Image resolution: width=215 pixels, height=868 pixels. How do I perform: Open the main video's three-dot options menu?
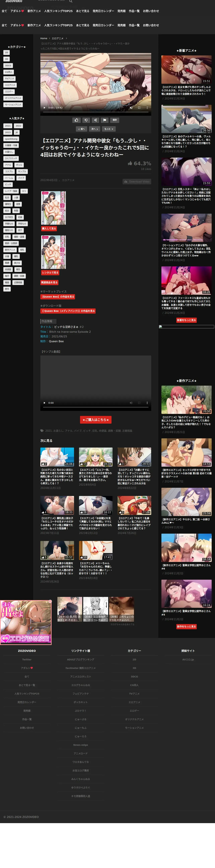tap(147, 108)
